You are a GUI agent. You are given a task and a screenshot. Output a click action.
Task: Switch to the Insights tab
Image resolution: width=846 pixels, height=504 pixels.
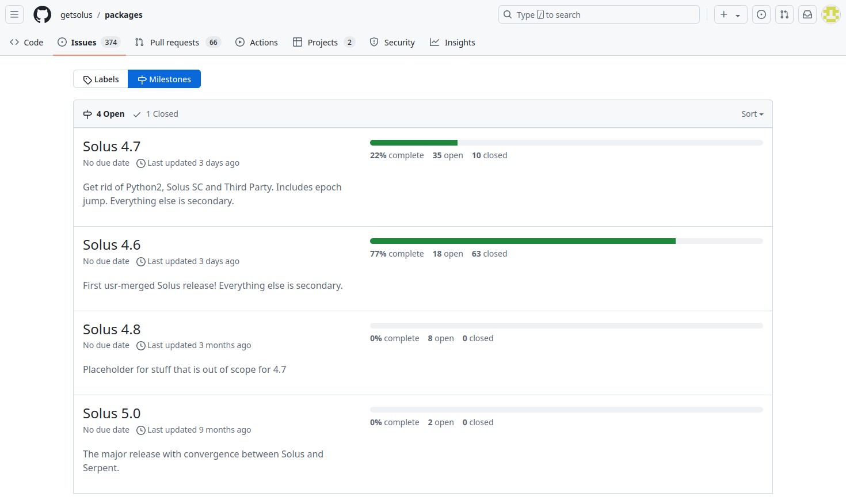[x=453, y=42]
